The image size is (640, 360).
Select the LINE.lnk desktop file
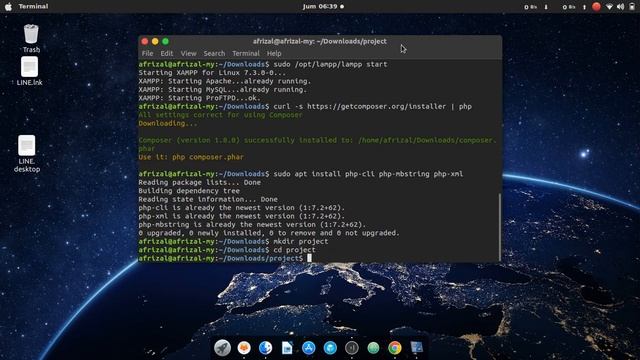[x=29, y=71]
